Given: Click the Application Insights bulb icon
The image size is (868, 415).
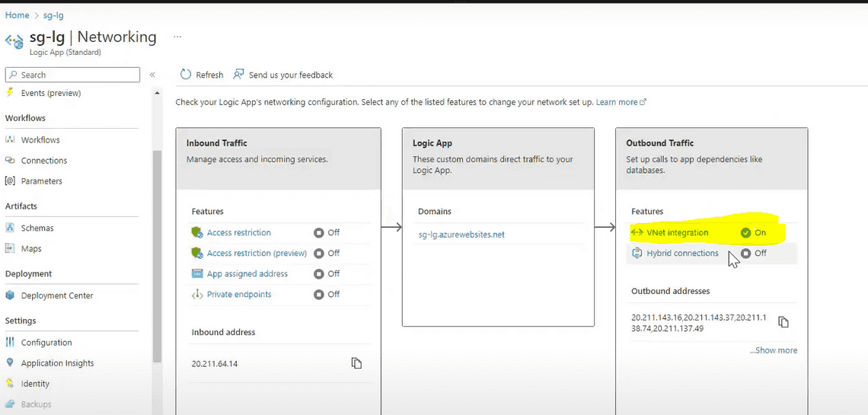Looking at the screenshot, I should click(10, 363).
